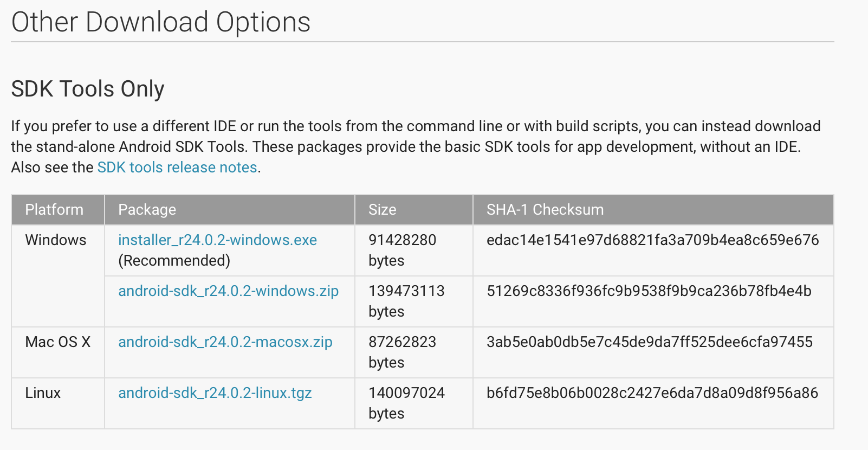Download android-sdk_r24.0.2-windows.zip package
The image size is (868, 450).
(228, 291)
